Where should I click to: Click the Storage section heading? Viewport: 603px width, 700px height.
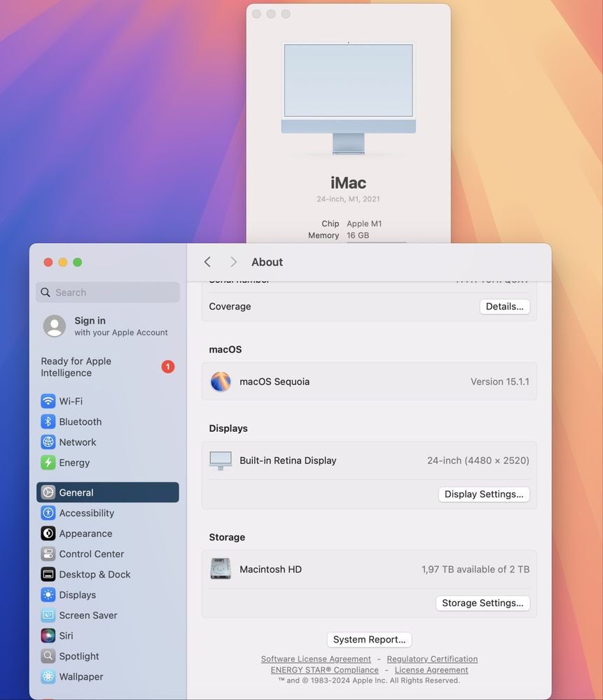pos(227,538)
